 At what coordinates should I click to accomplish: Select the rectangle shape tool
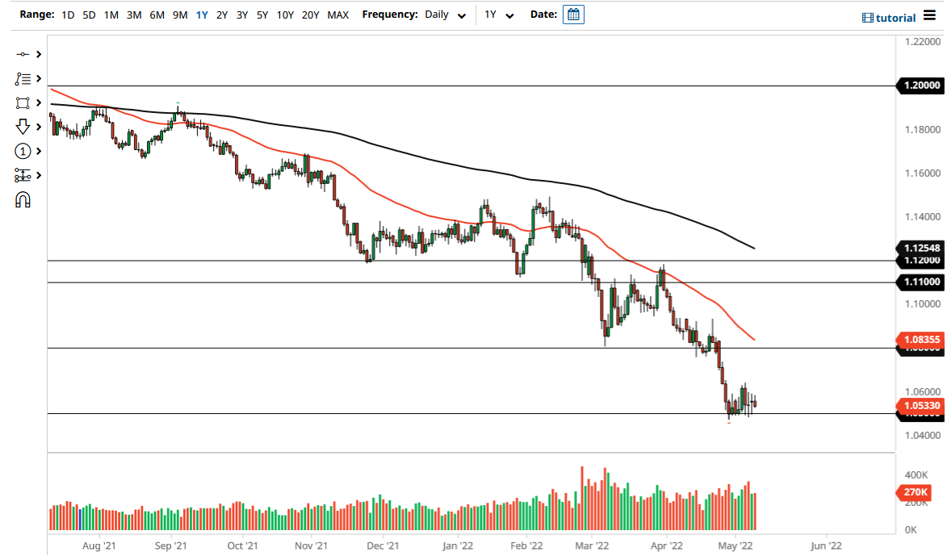pos(23,102)
